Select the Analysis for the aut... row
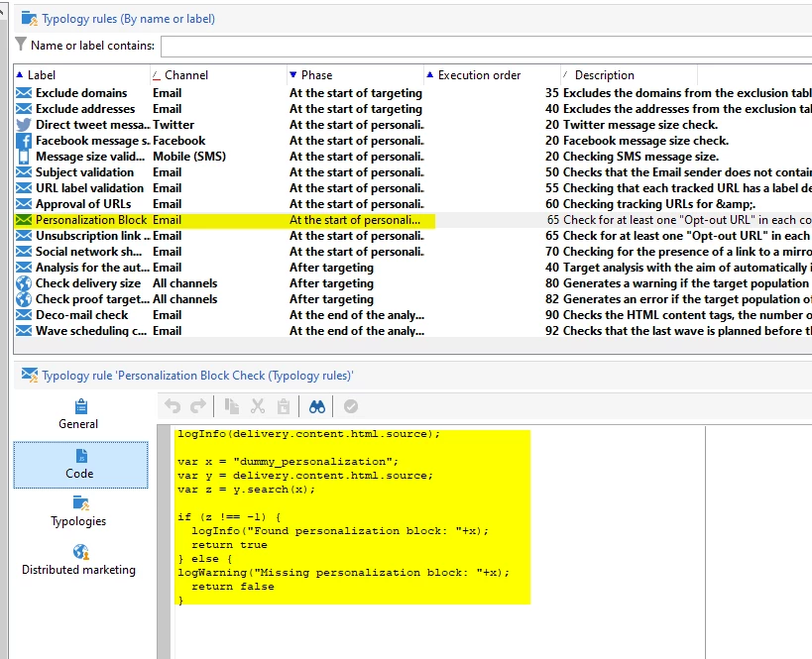The image size is (812, 659). pyautogui.click(x=412, y=268)
